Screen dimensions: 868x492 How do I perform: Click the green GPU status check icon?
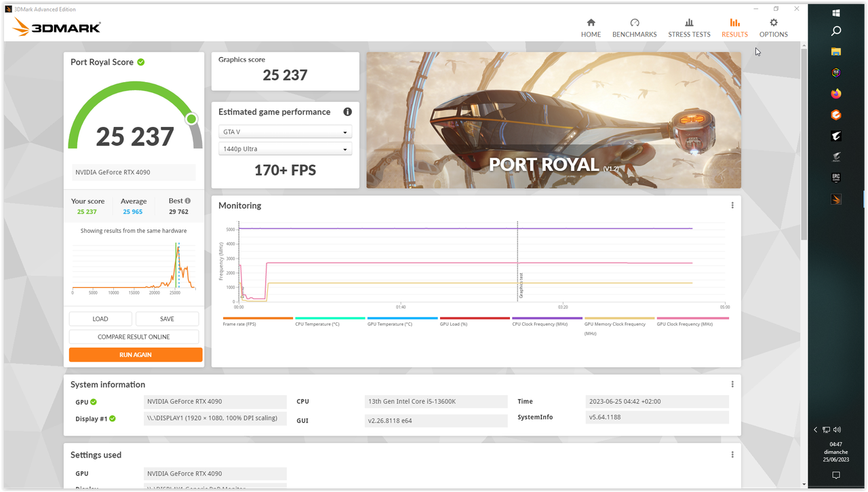click(94, 402)
